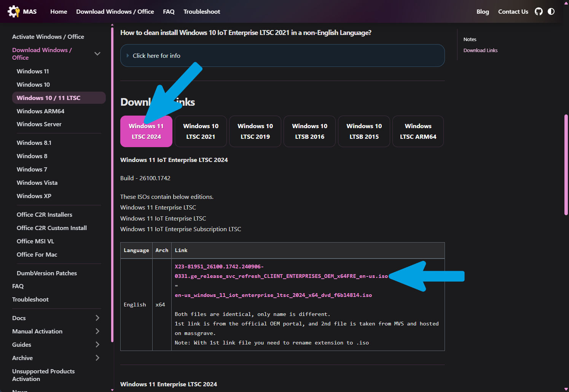This screenshot has height=392, width=569.
Task: Click the page vertical scrollbar thumb
Action: coord(566,165)
